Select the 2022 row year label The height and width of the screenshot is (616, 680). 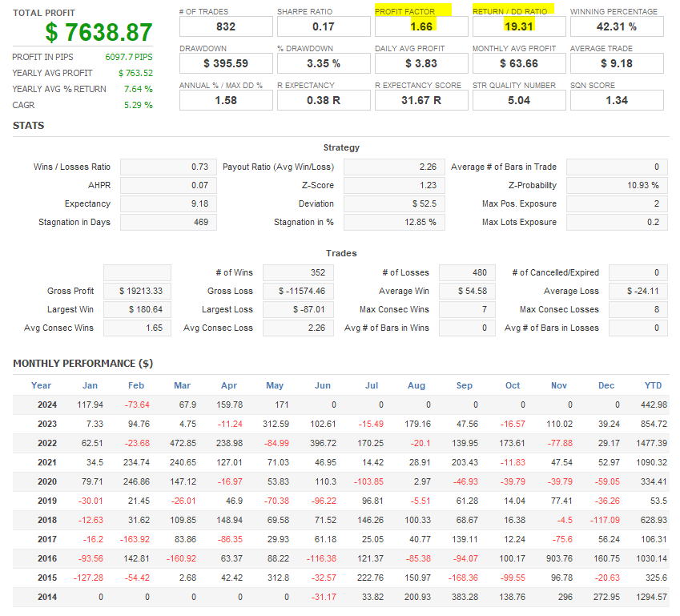[47, 443]
